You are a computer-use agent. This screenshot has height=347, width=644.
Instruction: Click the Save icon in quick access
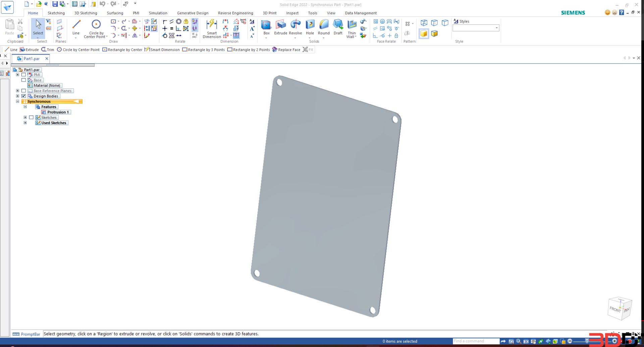point(55,4)
